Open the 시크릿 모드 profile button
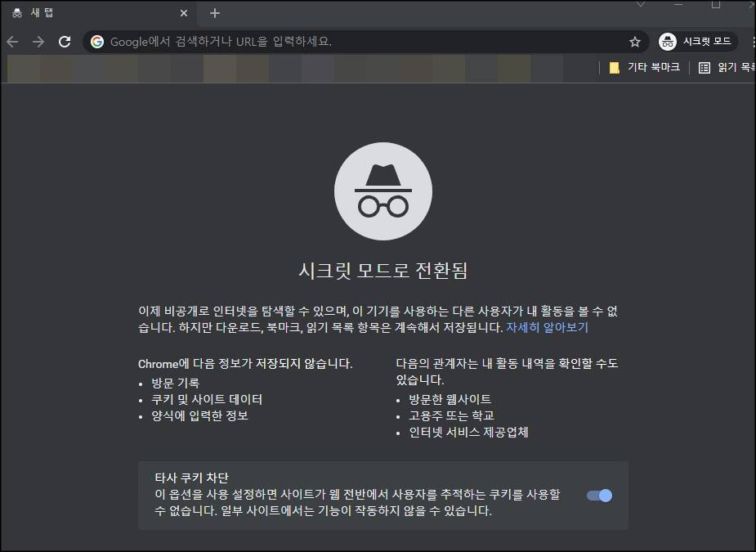Screen dimensions: 756x552 697,42
